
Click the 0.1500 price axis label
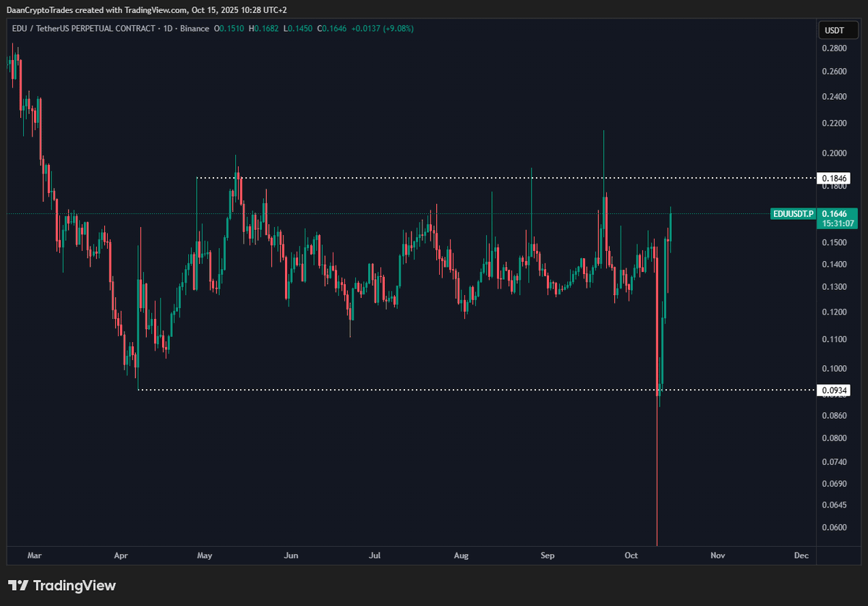[834, 242]
